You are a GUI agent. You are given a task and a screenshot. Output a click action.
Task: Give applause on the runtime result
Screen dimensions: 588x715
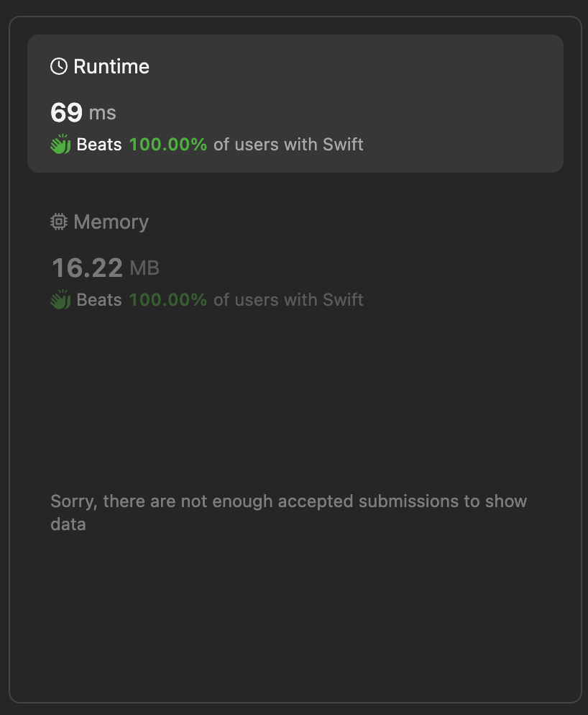tap(60, 144)
